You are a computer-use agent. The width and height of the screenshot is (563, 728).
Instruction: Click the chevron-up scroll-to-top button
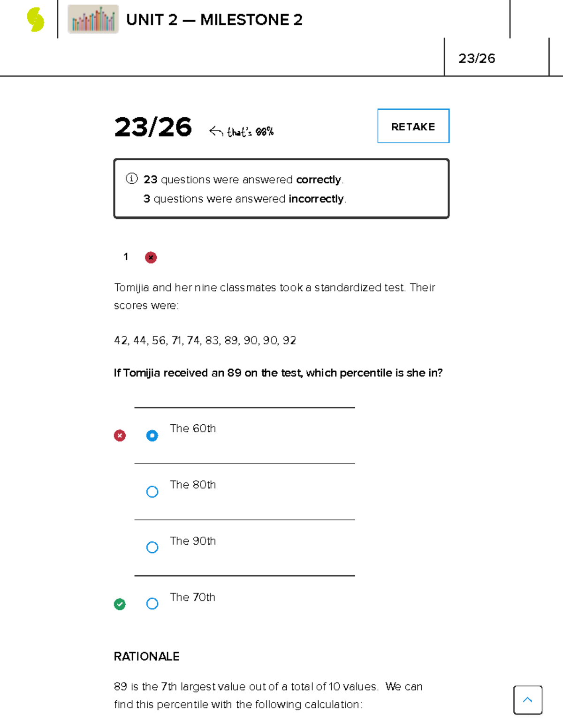point(527,699)
